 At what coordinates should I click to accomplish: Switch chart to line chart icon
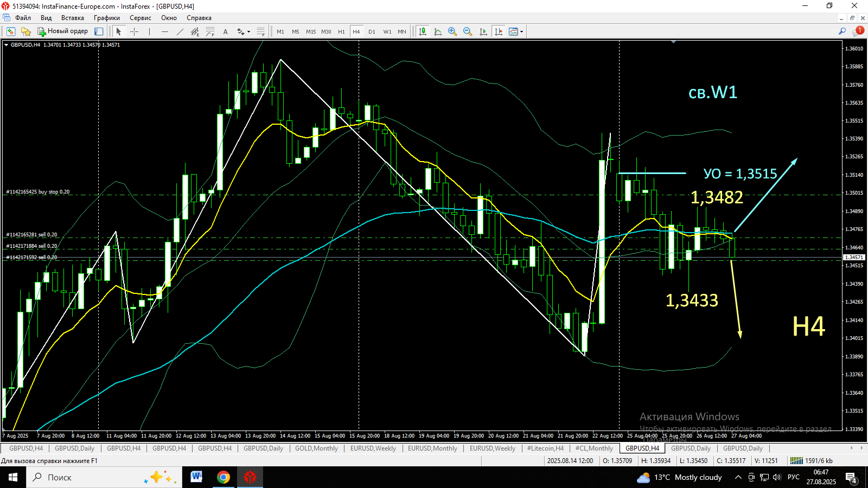438,31
